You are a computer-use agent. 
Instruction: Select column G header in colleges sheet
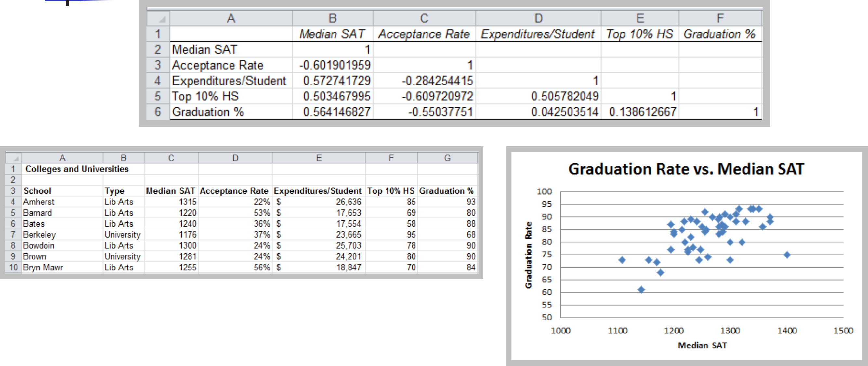pos(447,158)
